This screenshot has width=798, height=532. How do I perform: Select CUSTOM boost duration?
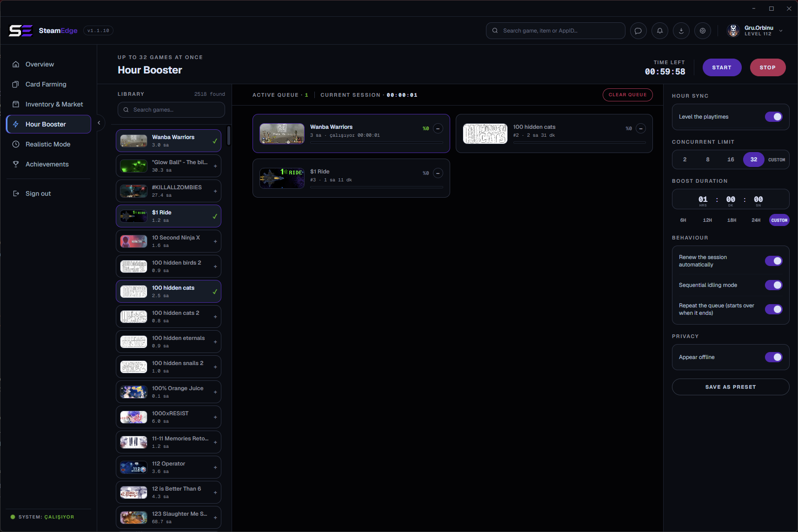tap(779, 220)
